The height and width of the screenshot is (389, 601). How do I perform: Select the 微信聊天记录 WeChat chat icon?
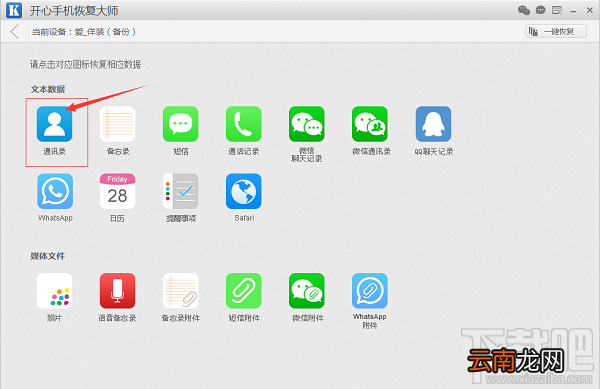tap(307, 124)
